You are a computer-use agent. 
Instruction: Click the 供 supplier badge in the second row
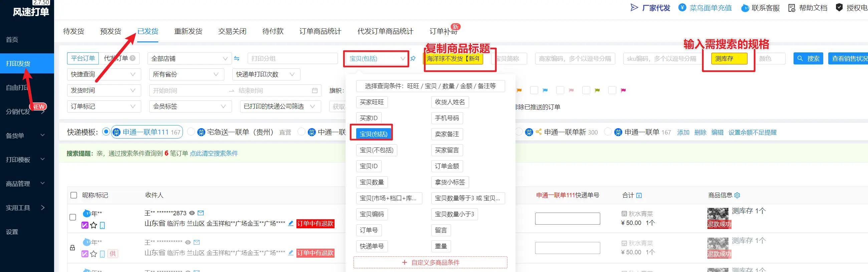(113, 253)
